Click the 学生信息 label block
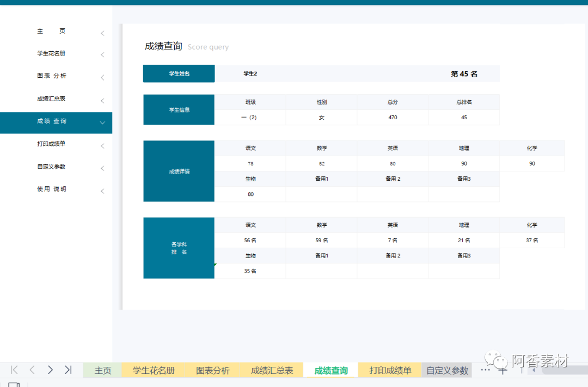Viewport: 588px width, 387px height. (x=179, y=109)
